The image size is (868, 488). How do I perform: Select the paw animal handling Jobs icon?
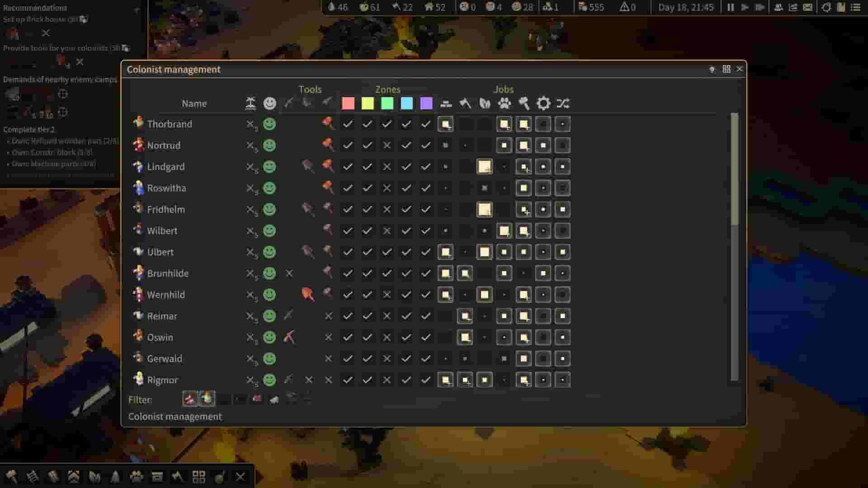(505, 103)
